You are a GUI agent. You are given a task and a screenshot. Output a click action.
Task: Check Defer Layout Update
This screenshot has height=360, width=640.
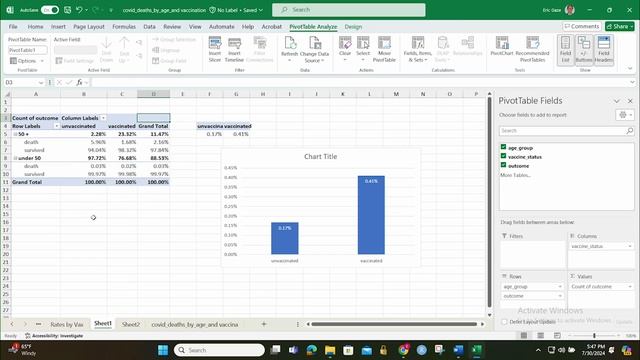click(504, 322)
